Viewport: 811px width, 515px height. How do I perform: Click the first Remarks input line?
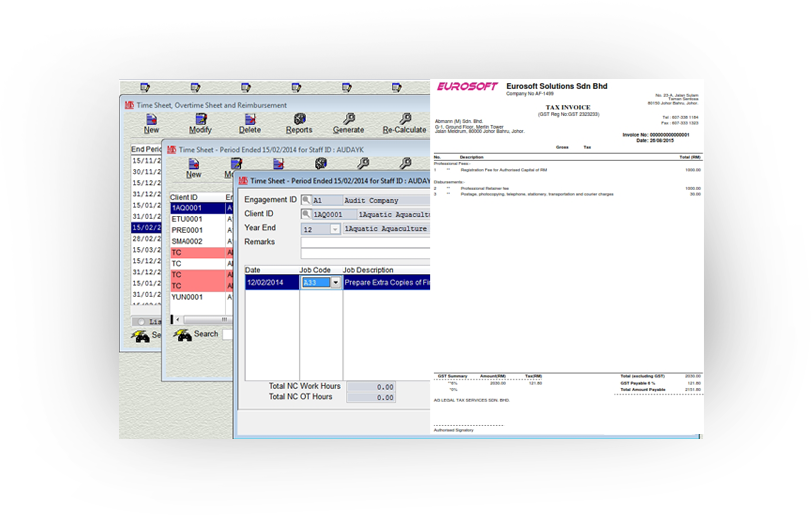click(365, 242)
